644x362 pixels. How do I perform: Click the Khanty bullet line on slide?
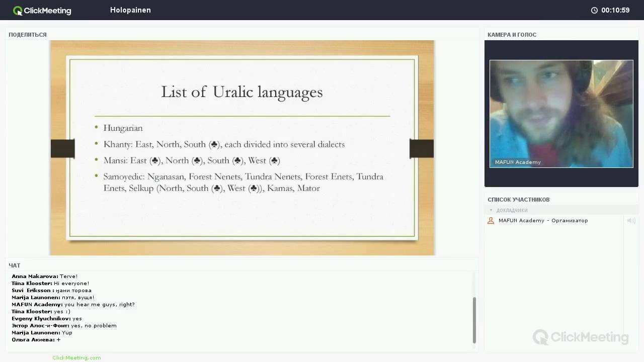[x=224, y=144]
